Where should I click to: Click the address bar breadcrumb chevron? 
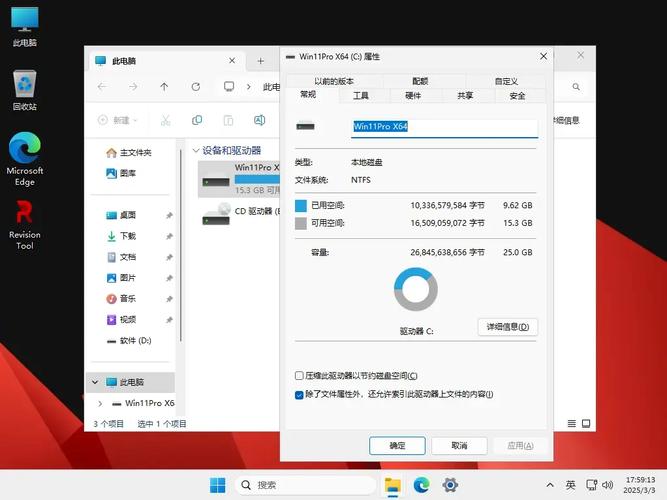click(x=248, y=87)
